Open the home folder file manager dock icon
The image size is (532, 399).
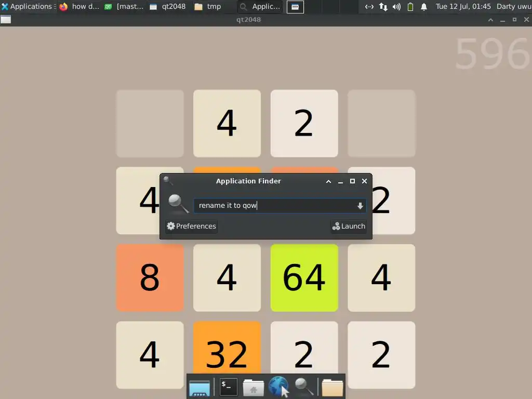(x=253, y=388)
